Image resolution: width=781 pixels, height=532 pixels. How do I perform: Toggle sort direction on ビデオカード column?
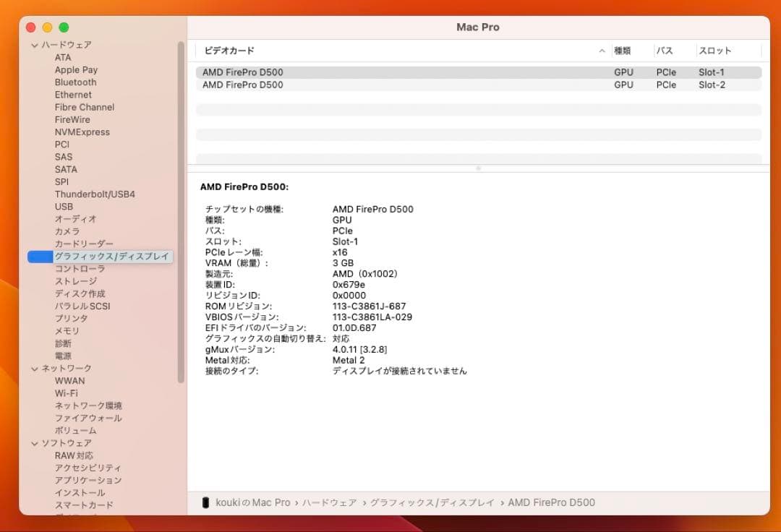click(229, 51)
